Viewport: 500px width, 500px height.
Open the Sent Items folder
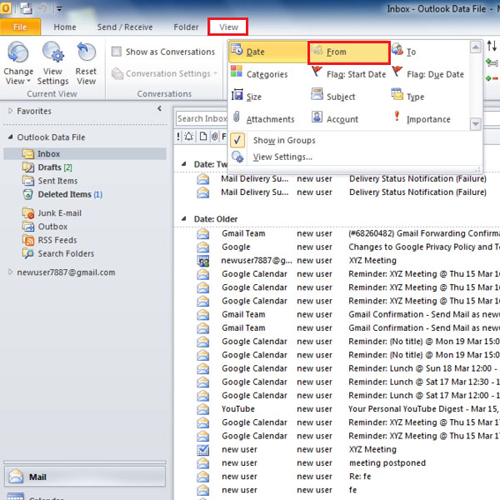pos(50,181)
